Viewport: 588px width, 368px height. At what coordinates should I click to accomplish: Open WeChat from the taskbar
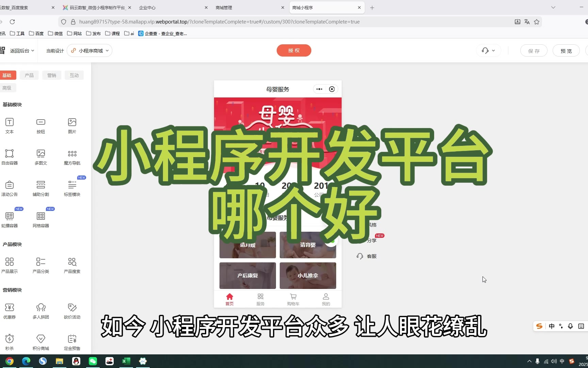(x=93, y=361)
